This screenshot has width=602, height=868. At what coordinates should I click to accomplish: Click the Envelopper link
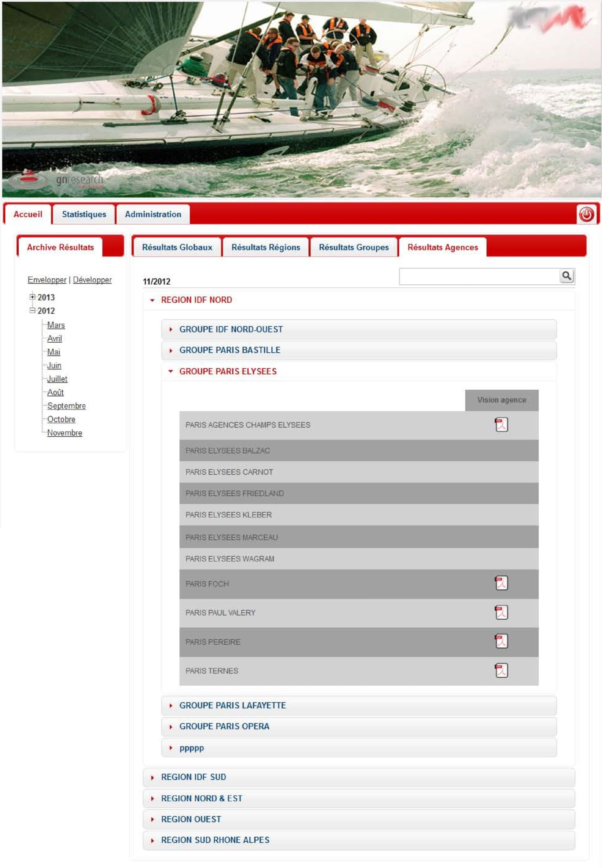pos(47,280)
